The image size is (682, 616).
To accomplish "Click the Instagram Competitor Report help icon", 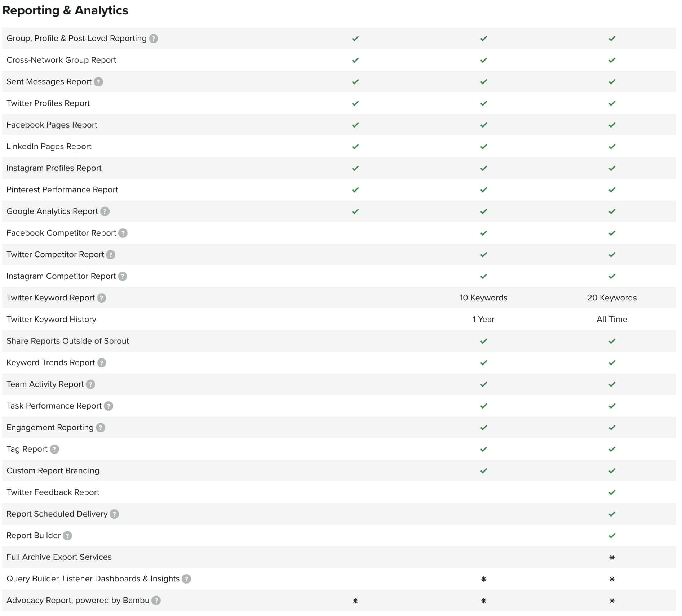I will (123, 276).
